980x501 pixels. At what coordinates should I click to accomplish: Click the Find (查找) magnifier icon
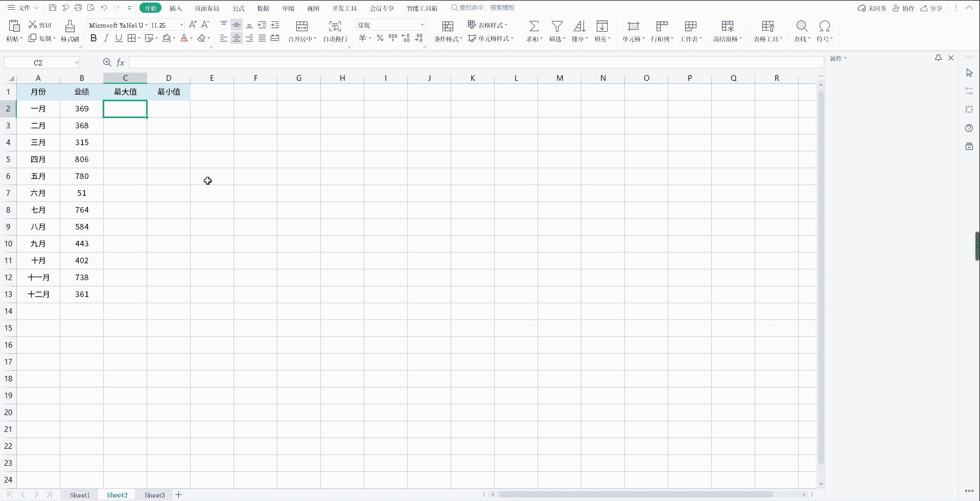click(x=802, y=26)
